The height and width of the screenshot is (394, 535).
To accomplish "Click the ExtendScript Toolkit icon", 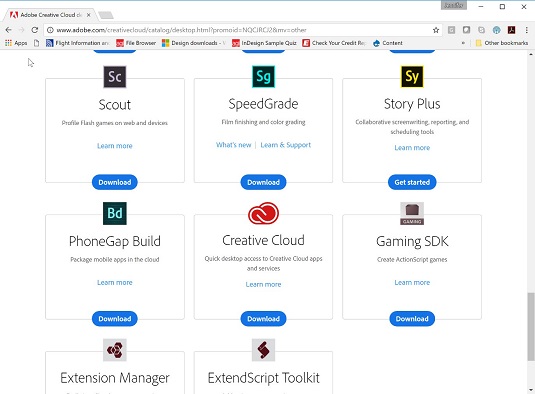I will coord(263,350).
